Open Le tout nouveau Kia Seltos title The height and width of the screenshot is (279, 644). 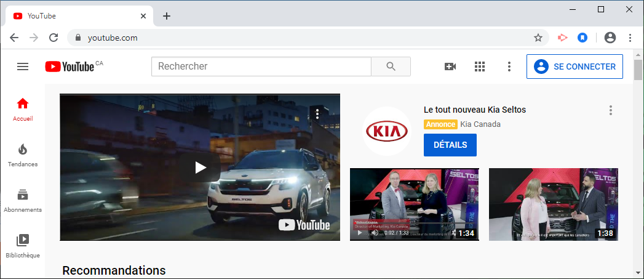[475, 110]
